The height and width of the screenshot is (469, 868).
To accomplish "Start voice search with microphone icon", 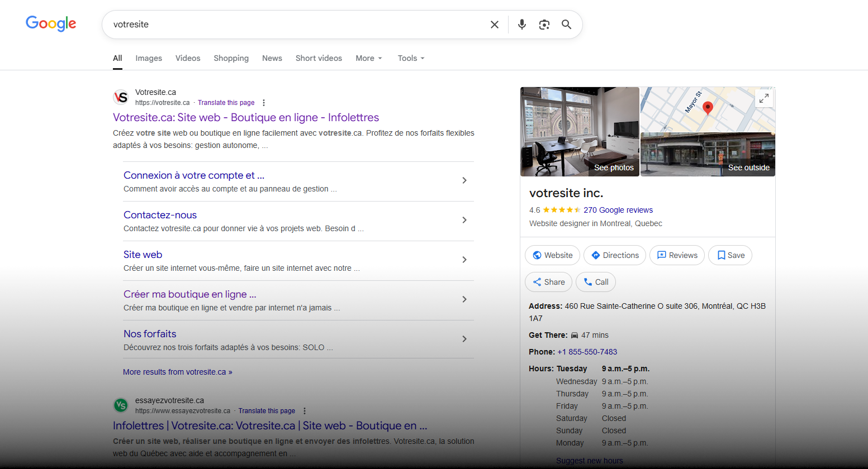I will click(521, 25).
